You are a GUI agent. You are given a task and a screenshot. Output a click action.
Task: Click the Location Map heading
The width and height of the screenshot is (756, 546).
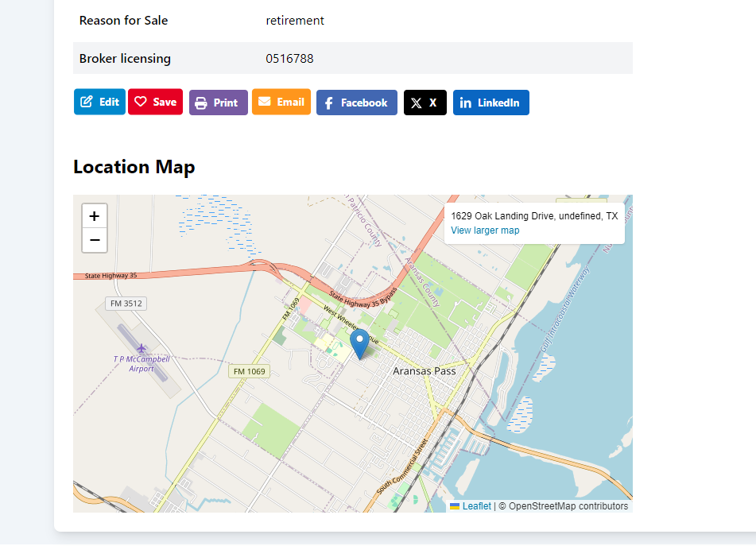pyautogui.click(x=134, y=167)
